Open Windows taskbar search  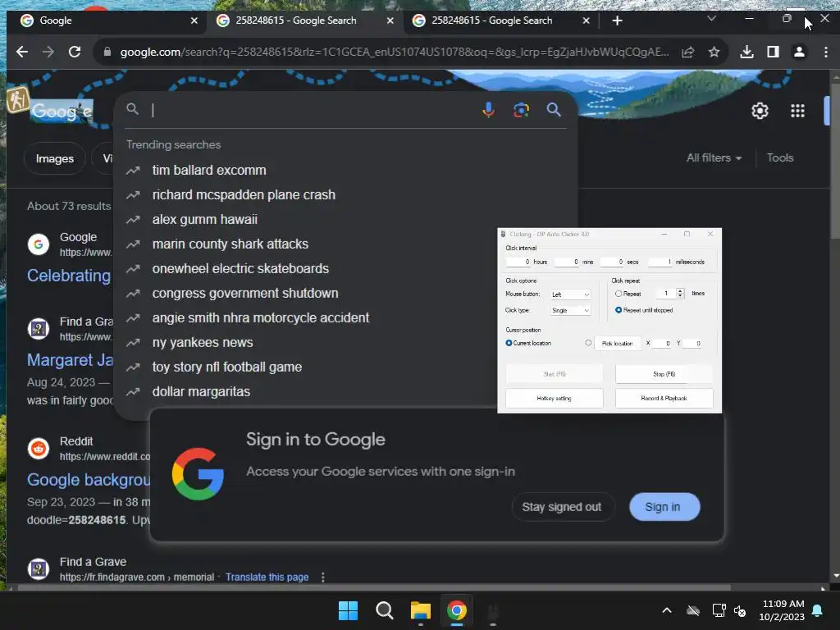(x=384, y=610)
